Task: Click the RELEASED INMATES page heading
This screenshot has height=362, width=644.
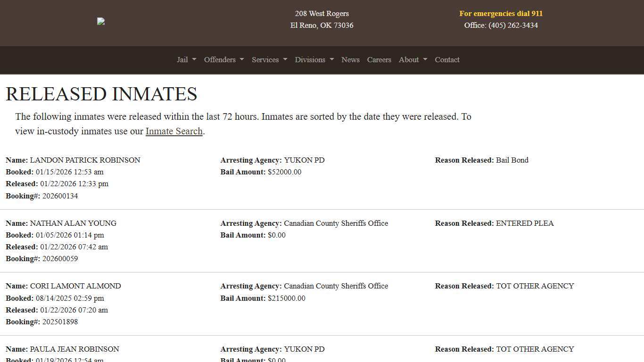Action: 101,94
